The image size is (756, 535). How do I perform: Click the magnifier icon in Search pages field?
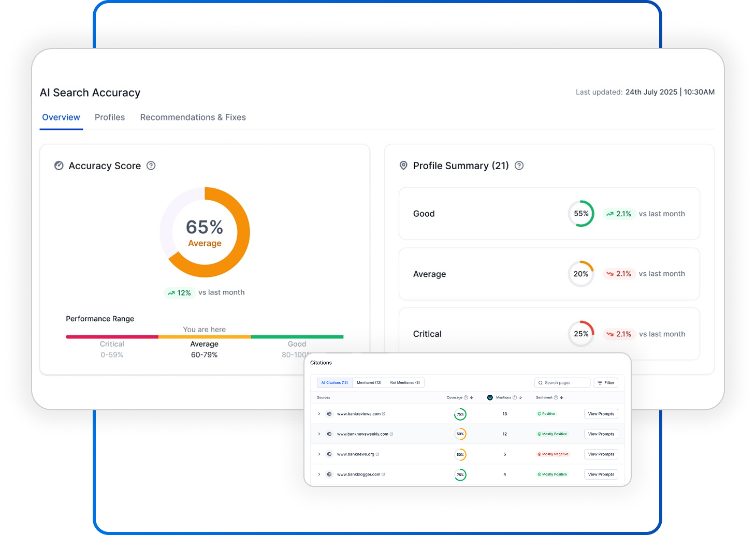point(541,382)
